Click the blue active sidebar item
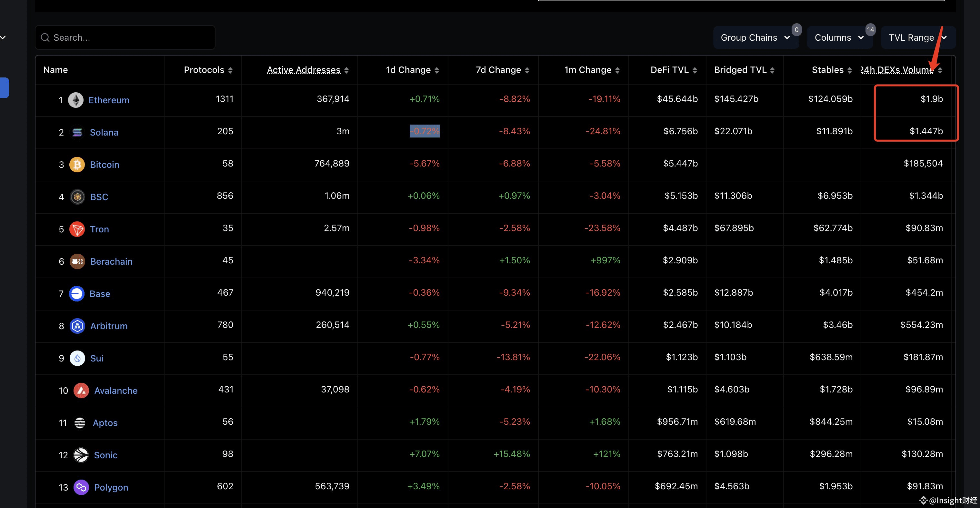Viewport: 980px width, 508px height. tap(4, 88)
